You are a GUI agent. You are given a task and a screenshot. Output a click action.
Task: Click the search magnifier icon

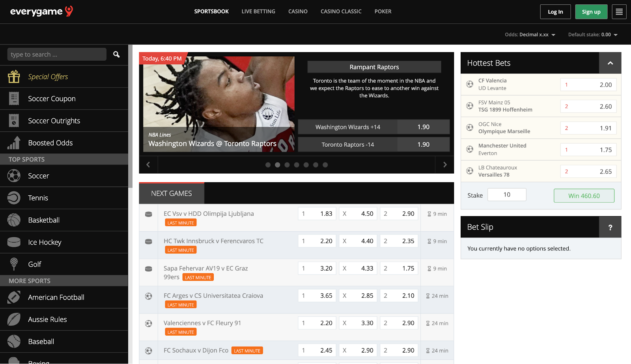click(116, 54)
